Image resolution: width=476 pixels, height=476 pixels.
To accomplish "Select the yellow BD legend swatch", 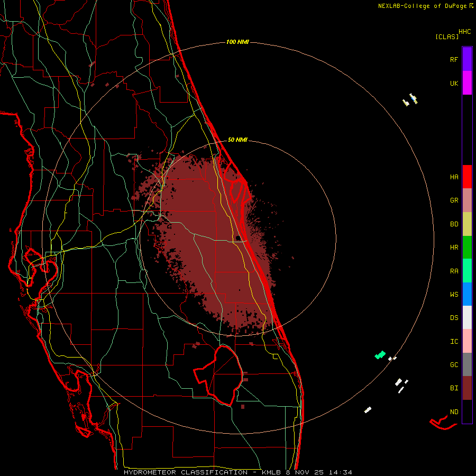I will tap(467, 224).
